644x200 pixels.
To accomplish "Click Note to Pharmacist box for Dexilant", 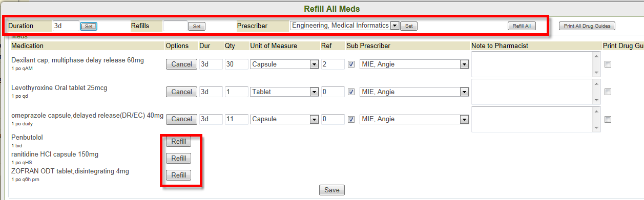I will [x=535, y=64].
